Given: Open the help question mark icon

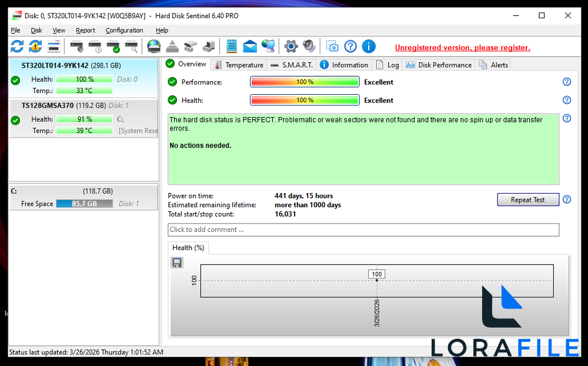Looking at the screenshot, I should pyautogui.click(x=350, y=46).
